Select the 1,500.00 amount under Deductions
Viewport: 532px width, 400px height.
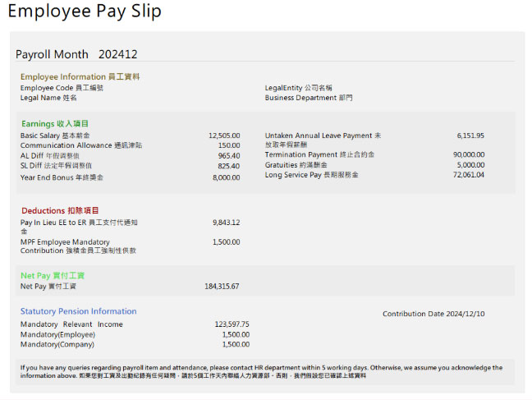(x=227, y=242)
